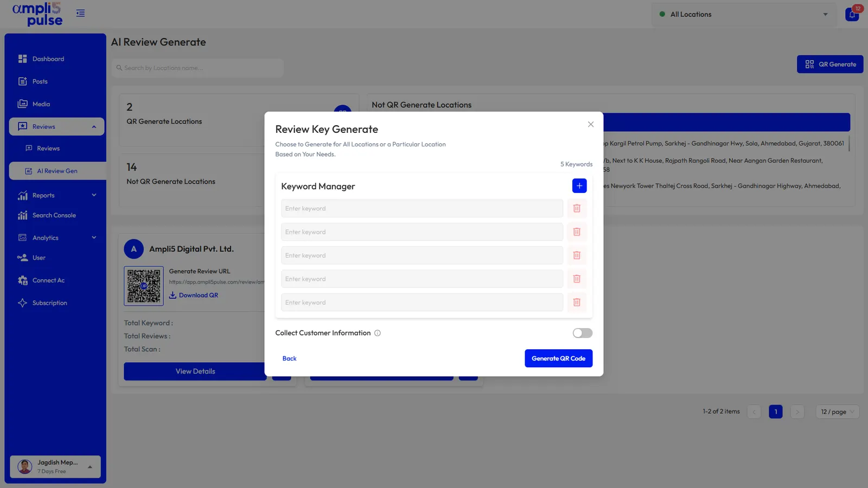Click the ampli5 pulse logo
The width and height of the screenshot is (868, 488).
[37, 14]
